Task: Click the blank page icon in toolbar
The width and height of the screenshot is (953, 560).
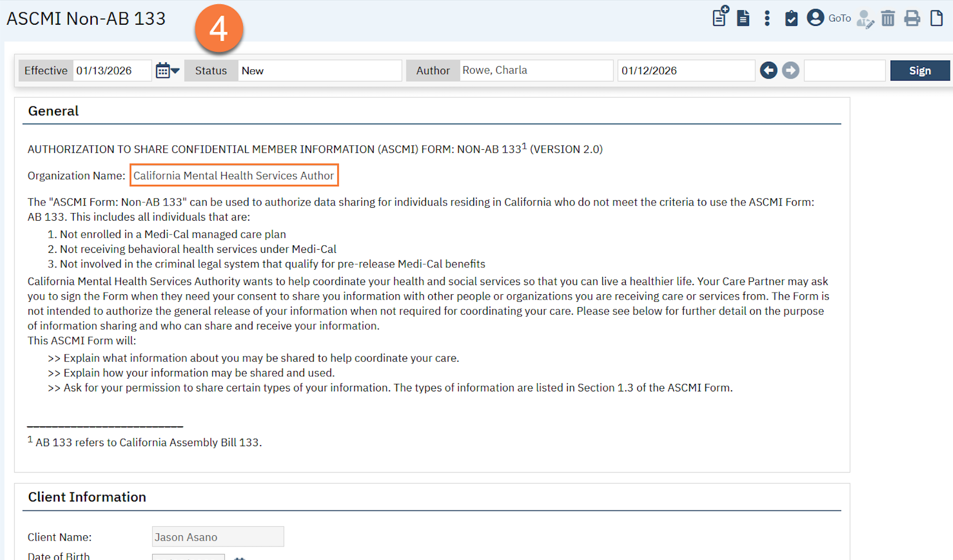Action: (936, 18)
